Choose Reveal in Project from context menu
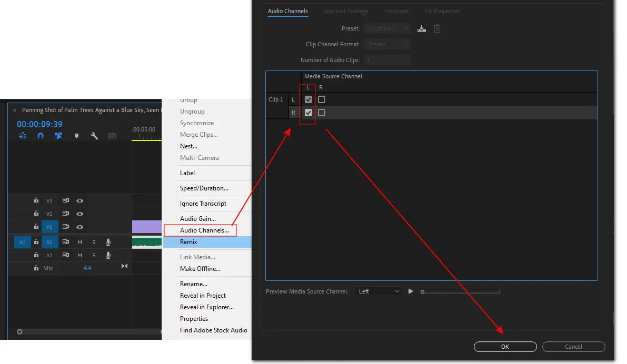Viewport: 627px width, 364px height. (x=203, y=296)
